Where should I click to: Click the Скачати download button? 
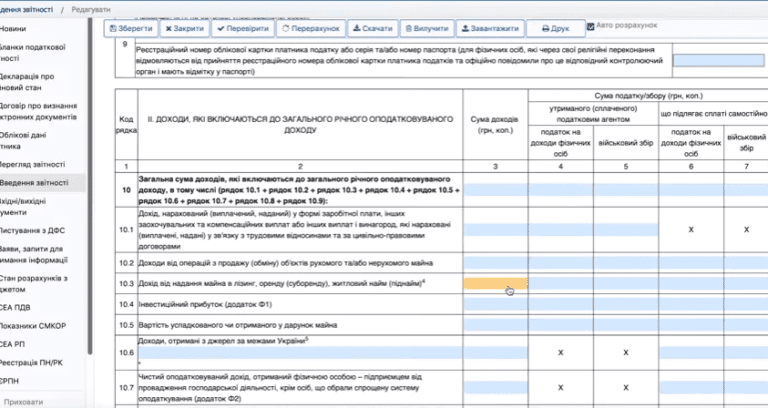pyautogui.click(x=373, y=28)
